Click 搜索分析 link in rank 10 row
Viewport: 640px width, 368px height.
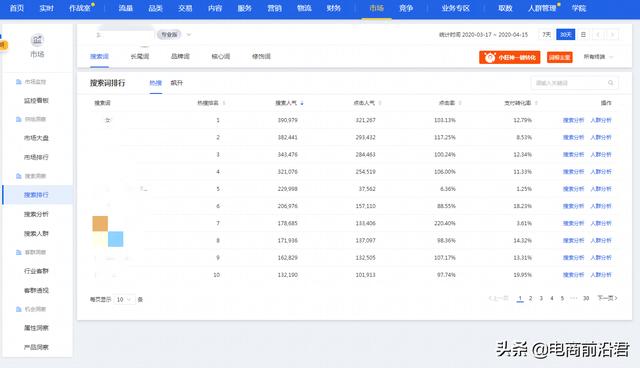(x=573, y=275)
